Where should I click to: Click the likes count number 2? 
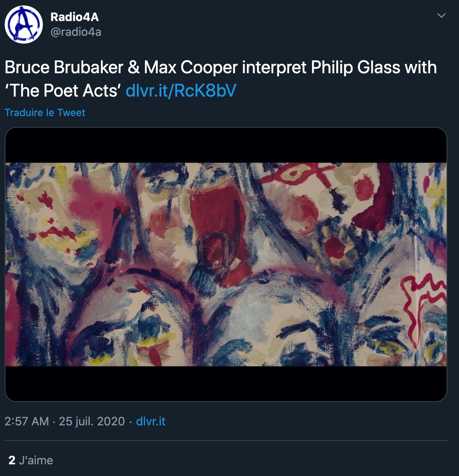tap(12, 460)
